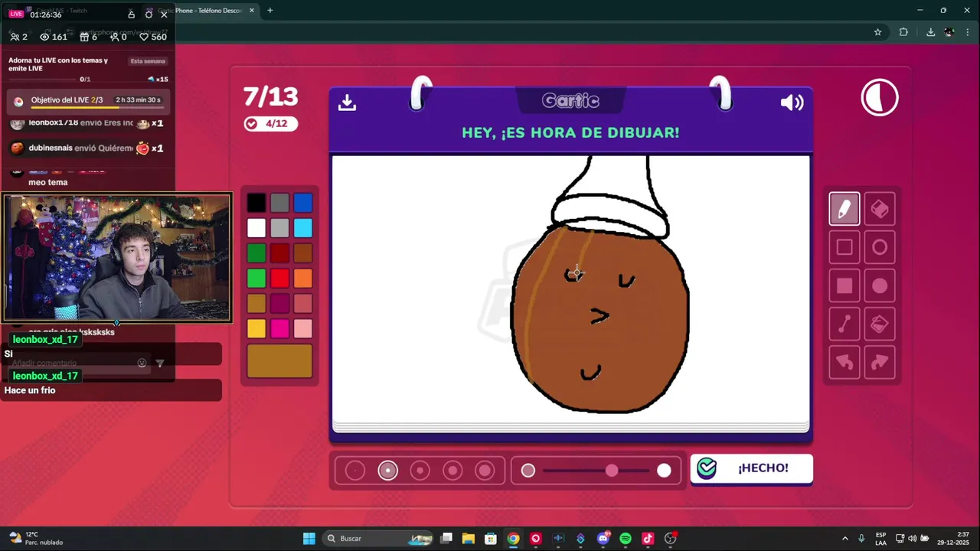The width and height of the screenshot is (980, 551).
Task: Pick the blue color swatch
Action: tap(303, 203)
